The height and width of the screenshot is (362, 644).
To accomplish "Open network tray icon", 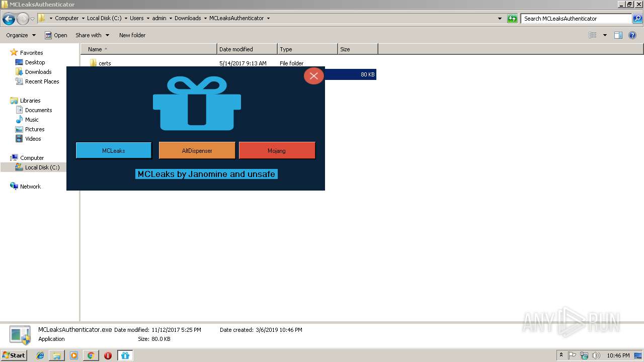I will click(584, 355).
